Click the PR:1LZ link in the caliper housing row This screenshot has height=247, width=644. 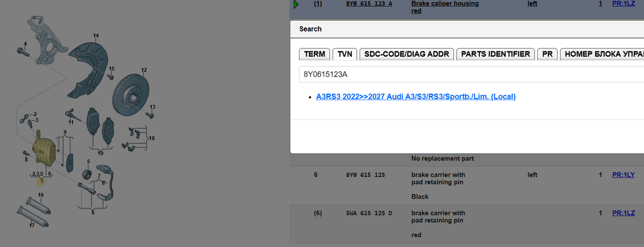click(x=624, y=4)
